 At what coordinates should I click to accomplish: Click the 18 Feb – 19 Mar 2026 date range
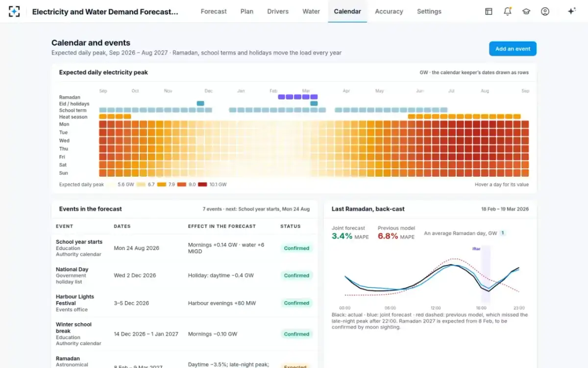tap(505, 209)
